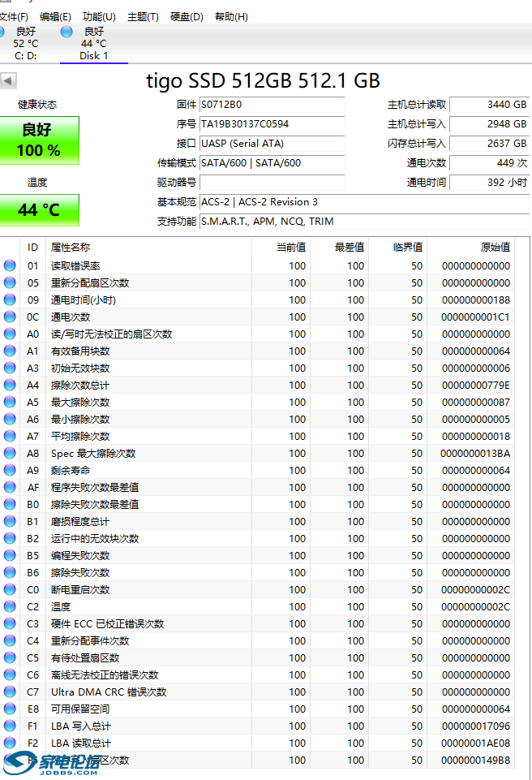This screenshot has width=532, height=780.
Task: Click the 闪存总计写入 value 2637 GB
Action: click(x=489, y=144)
